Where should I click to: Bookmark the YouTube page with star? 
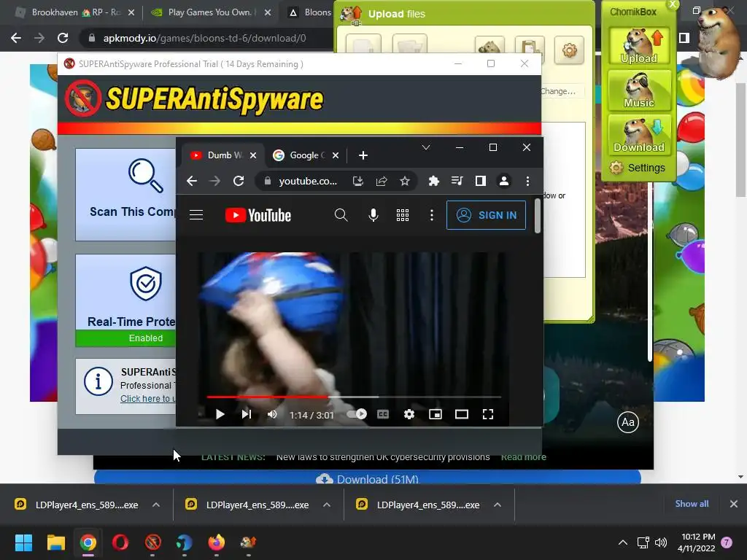coord(404,181)
